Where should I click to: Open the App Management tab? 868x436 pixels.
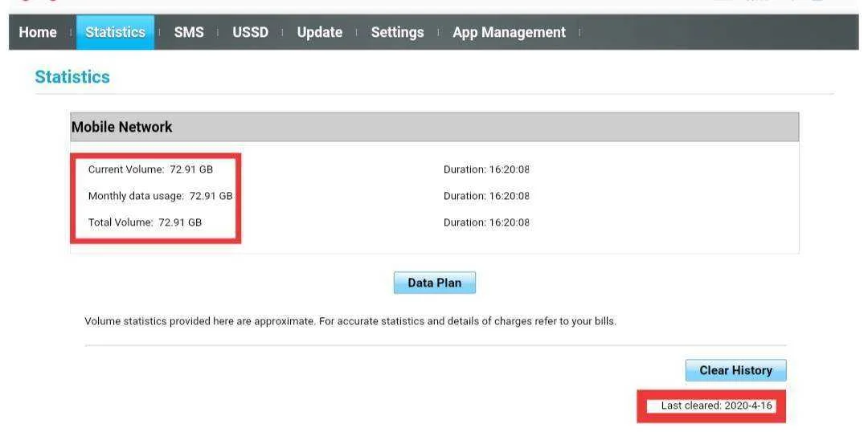tap(510, 32)
